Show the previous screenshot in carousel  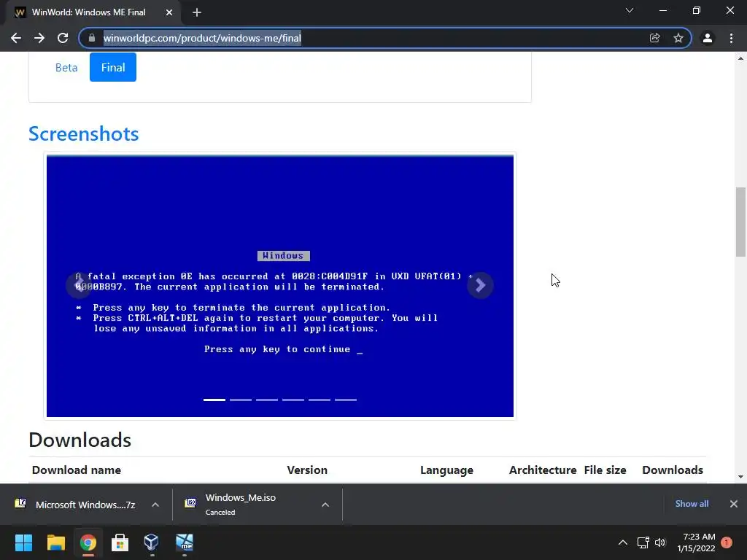(79, 285)
